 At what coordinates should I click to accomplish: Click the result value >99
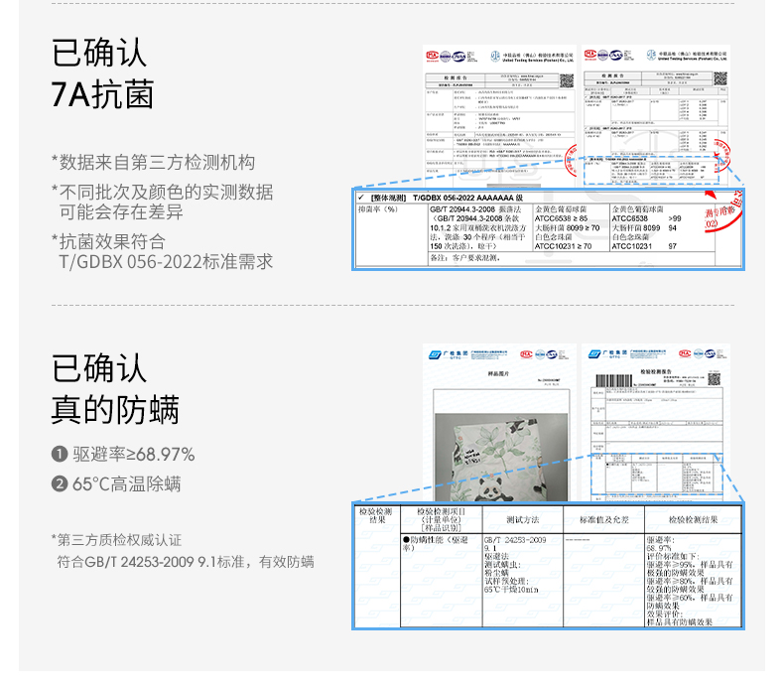(675, 218)
